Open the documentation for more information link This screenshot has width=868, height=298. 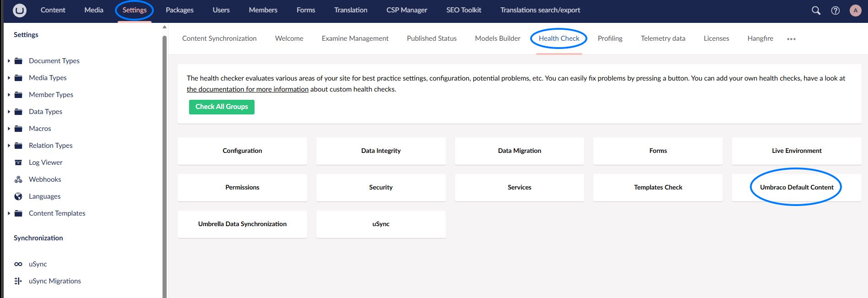coord(248,89)
